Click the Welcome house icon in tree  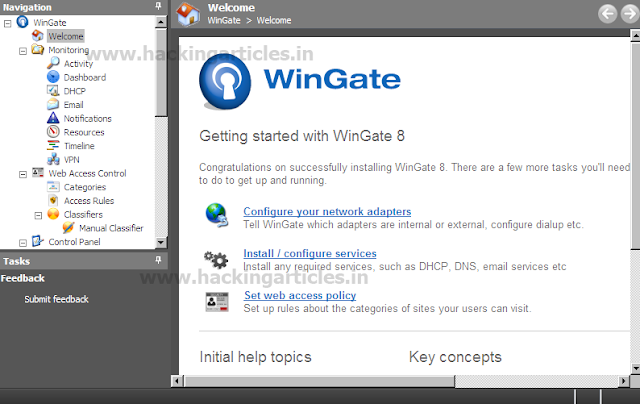[38, 36]
